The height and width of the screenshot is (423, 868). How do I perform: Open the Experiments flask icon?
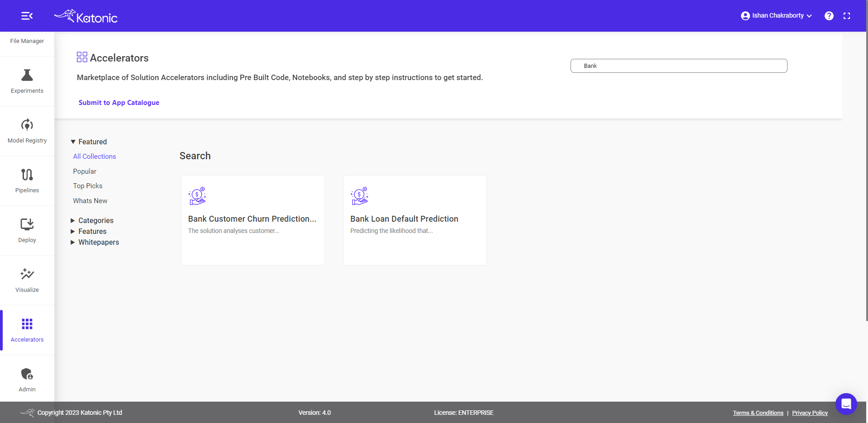pyautogui.click(x=27, y=75)
